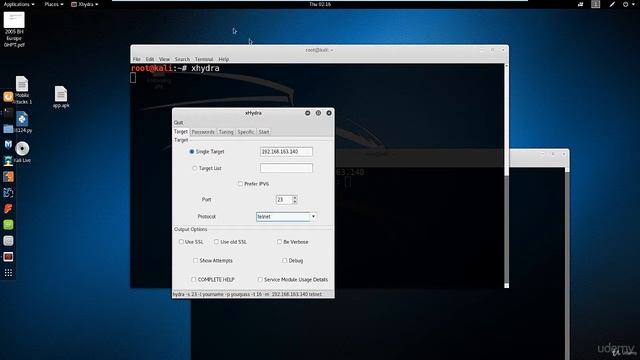This screenshot has height=360, width=640.
Task: Decrease the Port value with down arrow
Action: [x=295, y=202]
